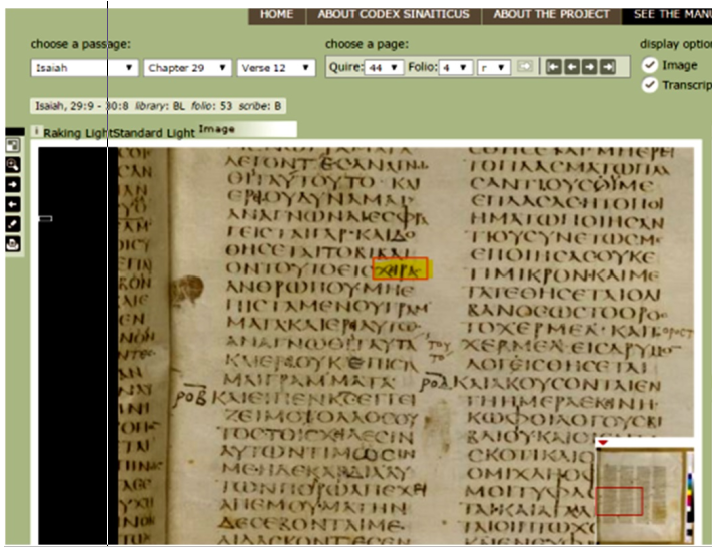Click the color calibration strip in thumbnail
This screenshot has width=712, height=547.
690,495
